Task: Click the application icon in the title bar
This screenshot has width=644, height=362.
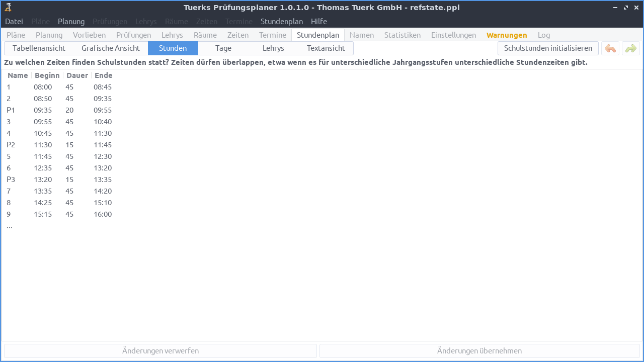Action: tap(8, 7)
